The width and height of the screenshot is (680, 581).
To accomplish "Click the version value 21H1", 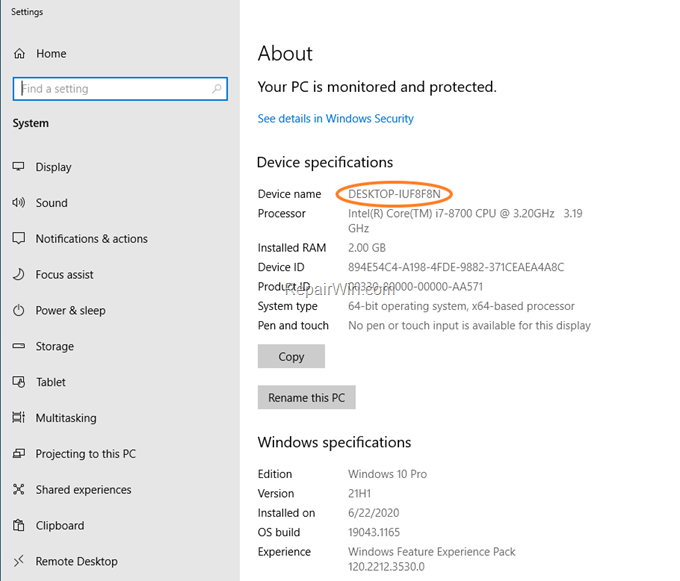I will pyautogui.click(x=360, y=493).
